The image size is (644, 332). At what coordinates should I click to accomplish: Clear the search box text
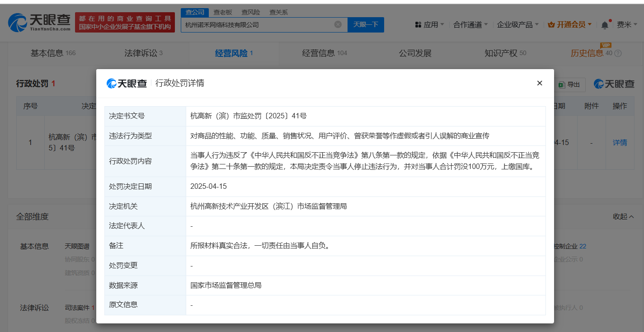(x=338, y=24)
